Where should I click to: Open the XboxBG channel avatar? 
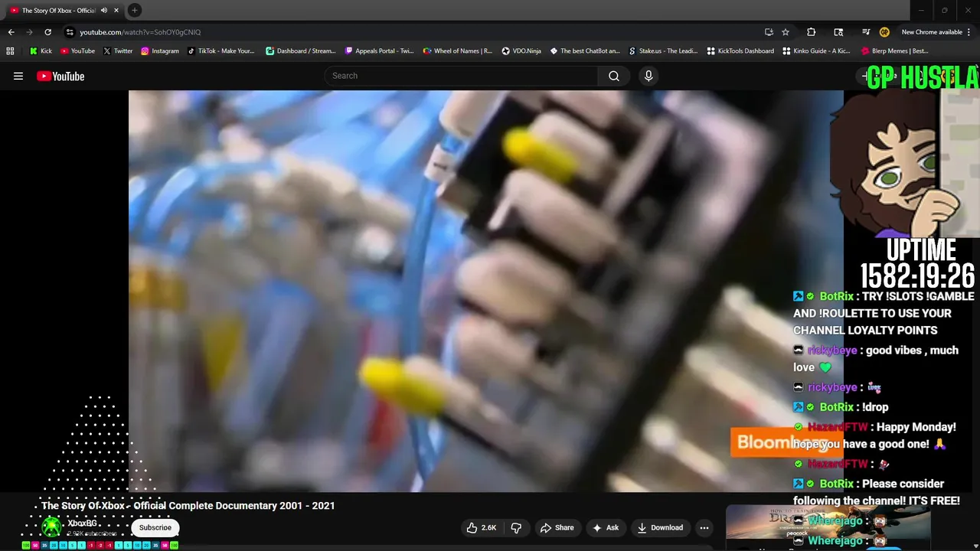coord(51,527)
